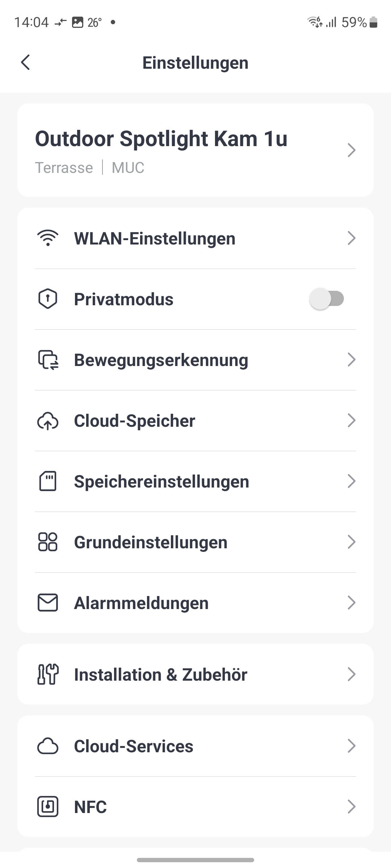
Task: Tap the Bewegungserkennung motion icon
Action: pos(48,360)
